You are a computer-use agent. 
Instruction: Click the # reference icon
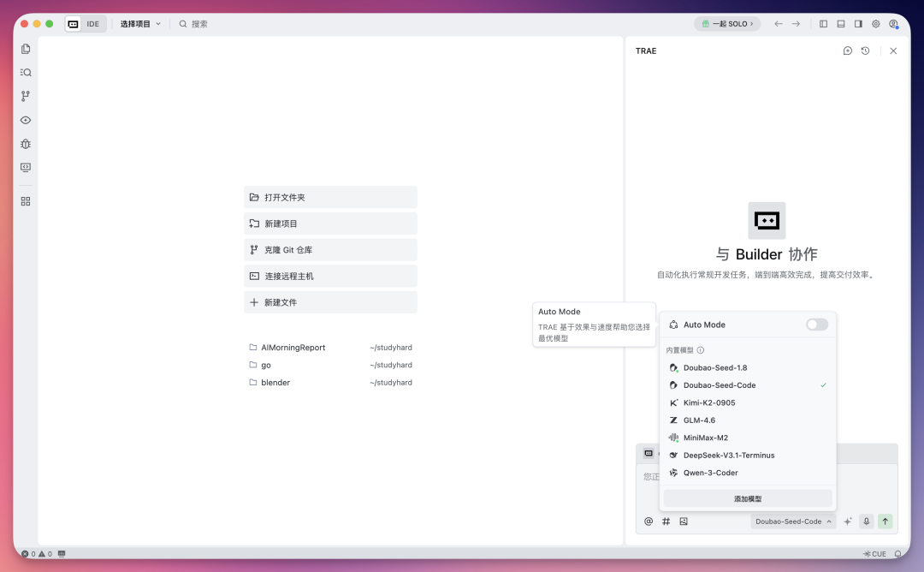[666, 521]
